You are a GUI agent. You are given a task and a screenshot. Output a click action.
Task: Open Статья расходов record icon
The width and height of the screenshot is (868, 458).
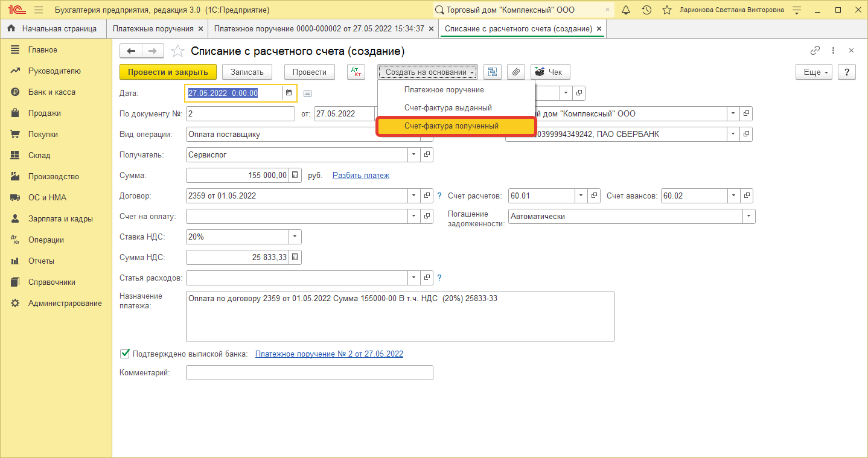pyautogui.click(x=427, y=278)
